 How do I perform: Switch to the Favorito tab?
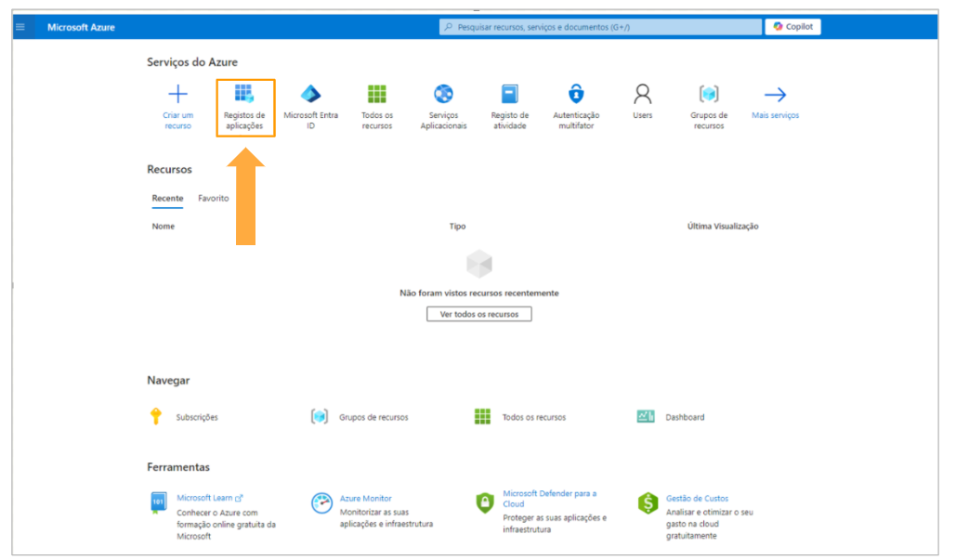(213, 198)
